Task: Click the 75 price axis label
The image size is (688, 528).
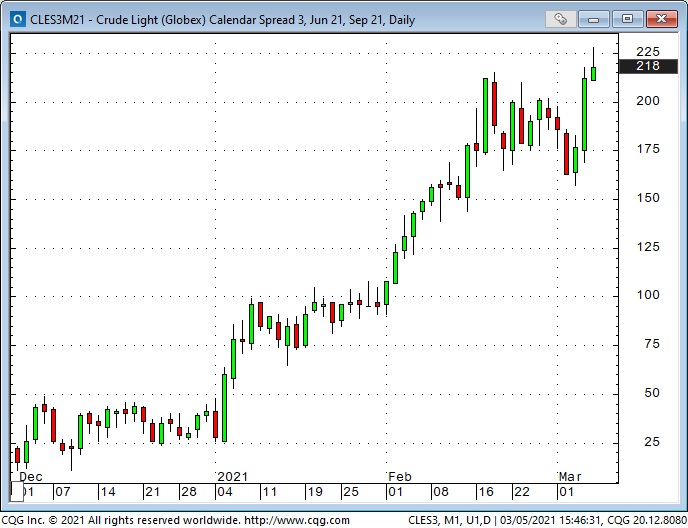Action: point(652,344)
